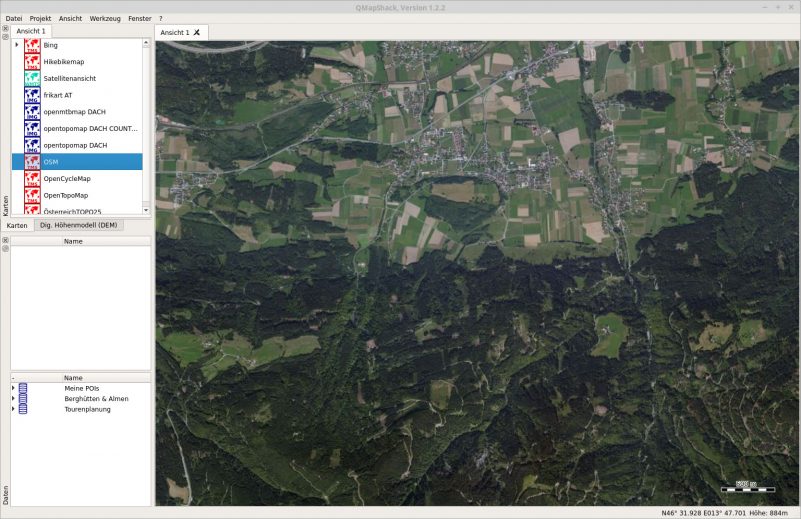
Task: Click the Hikebikemap map icon
Action: tap(32, 62)
